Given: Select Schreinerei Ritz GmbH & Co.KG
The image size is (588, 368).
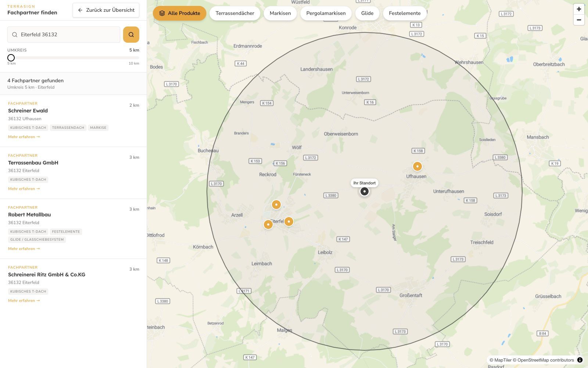Looking at the screenshot, I should click(x=47, y=275).
